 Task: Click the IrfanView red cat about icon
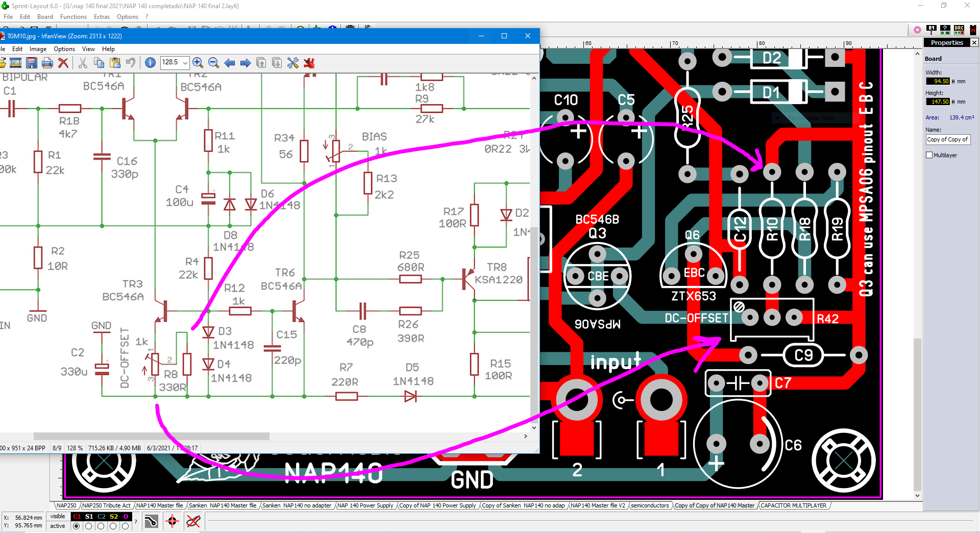pos(309,63)
